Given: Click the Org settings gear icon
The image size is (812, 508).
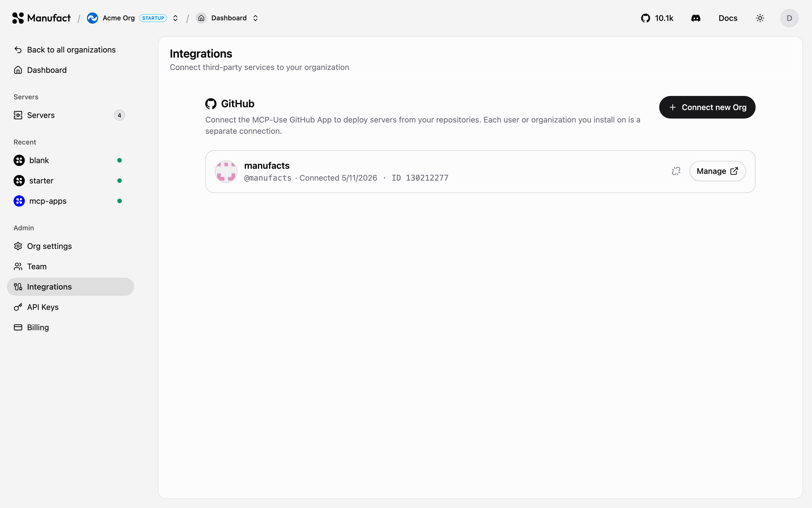Looking at the screenshot, I should point(18,246).
